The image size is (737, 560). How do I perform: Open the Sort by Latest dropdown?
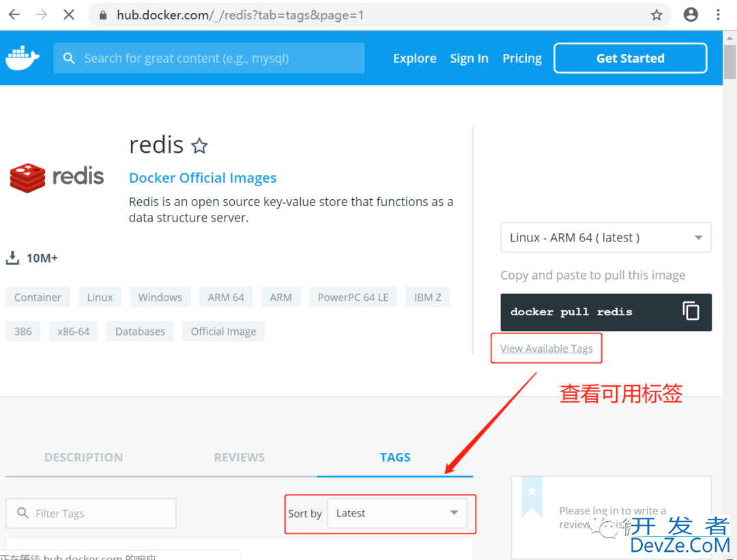[x=397, y=514]
